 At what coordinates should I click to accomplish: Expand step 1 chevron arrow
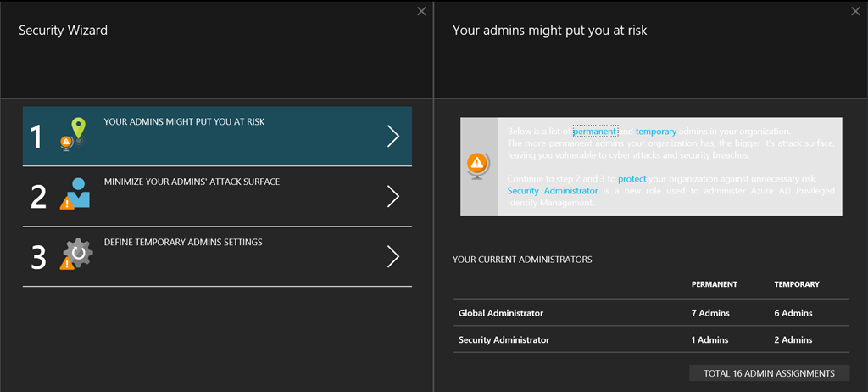click(x=392, y=137)
